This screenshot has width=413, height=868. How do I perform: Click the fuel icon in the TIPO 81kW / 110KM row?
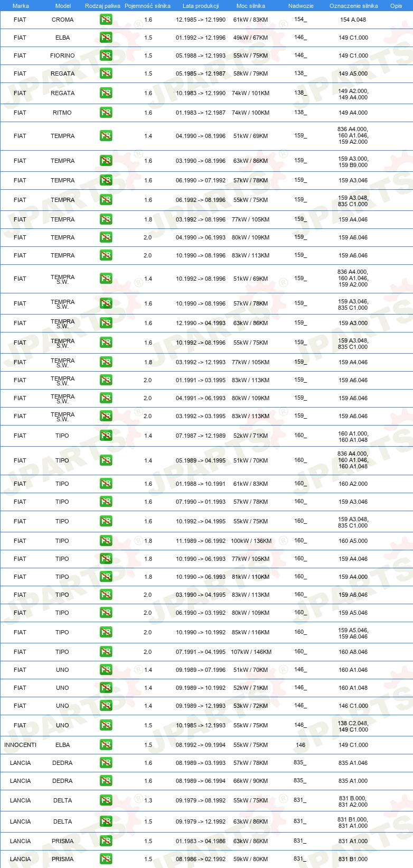point(106,577)
